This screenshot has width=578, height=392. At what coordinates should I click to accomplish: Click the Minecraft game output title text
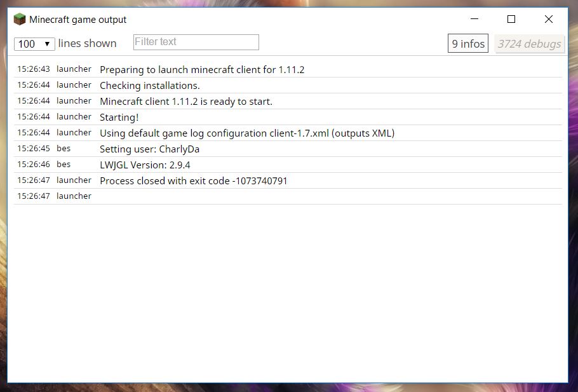click(x=77, y=20)
